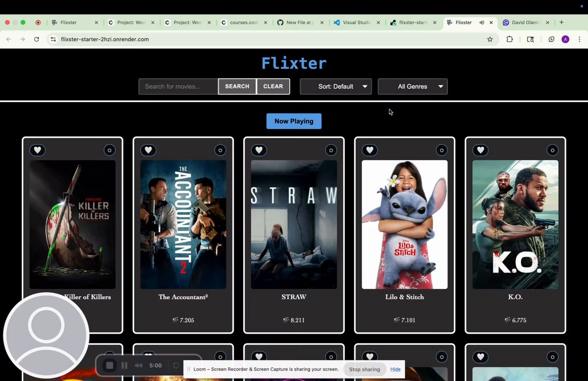Close the active Flixster tab
588x381 pixels.
(491, 22)
